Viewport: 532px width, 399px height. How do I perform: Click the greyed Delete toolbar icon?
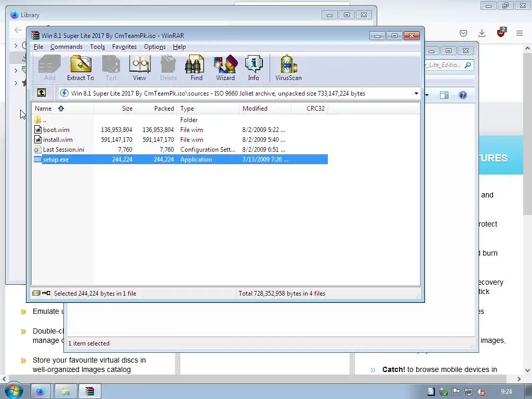(168, 68)
